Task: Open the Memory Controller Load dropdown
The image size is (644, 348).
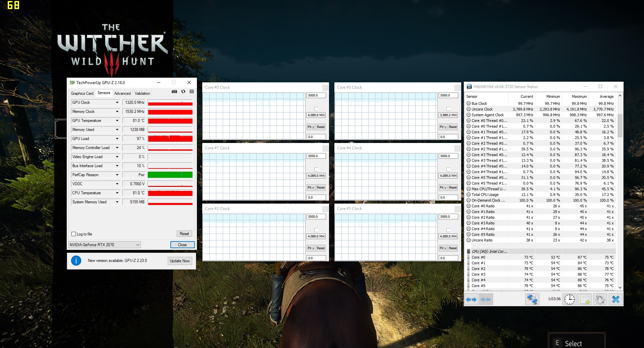Action: [x=117, y=148]
